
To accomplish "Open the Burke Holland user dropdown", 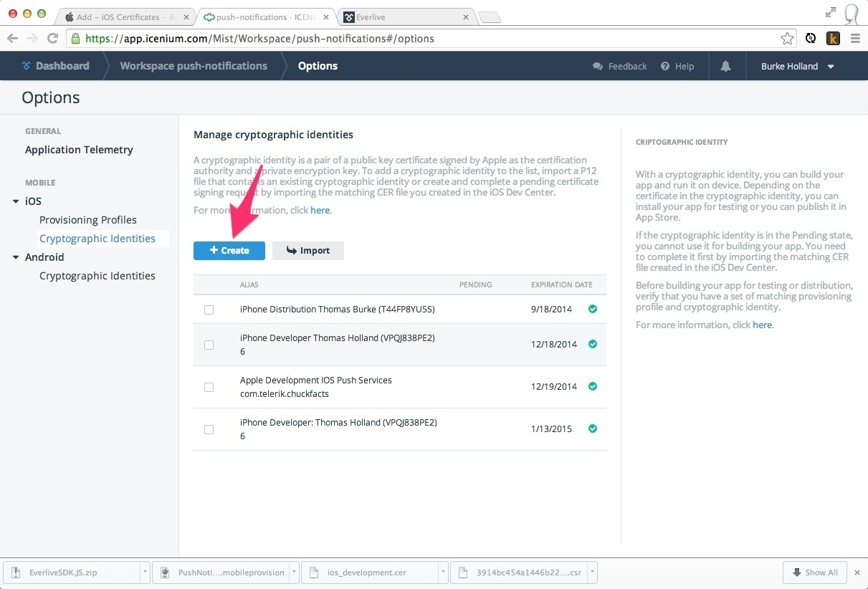I will [x=798, y=66].
